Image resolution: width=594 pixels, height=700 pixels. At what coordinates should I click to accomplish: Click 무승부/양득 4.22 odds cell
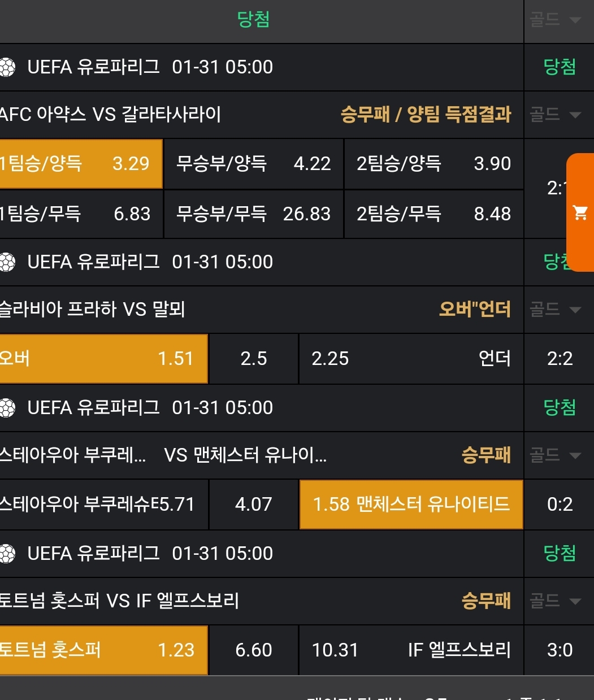point(253,164)
